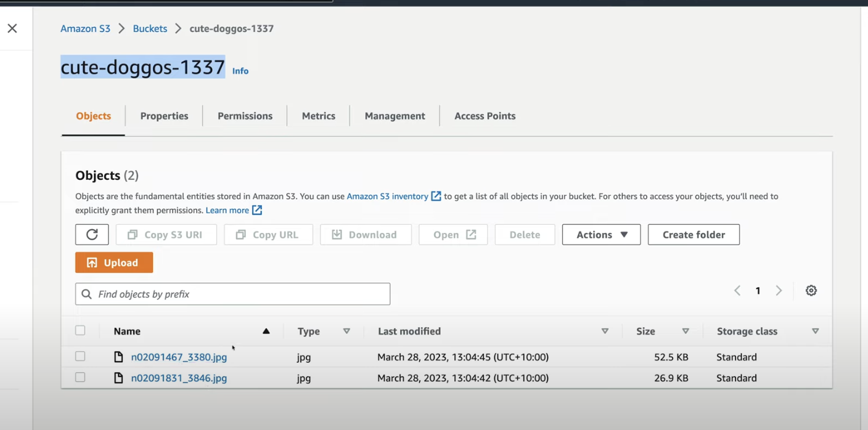
Task: Click the Create folder button
Action: click(x=694, y=235)
